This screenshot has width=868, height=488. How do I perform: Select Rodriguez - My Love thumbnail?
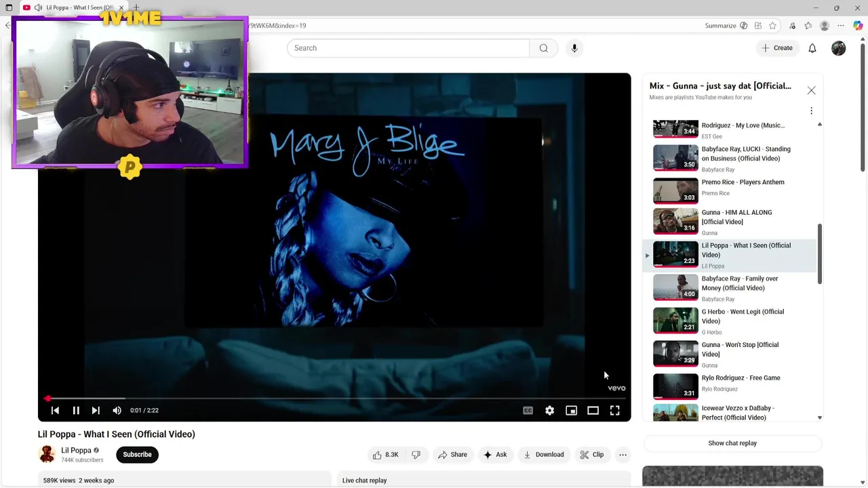coord(675,128)
